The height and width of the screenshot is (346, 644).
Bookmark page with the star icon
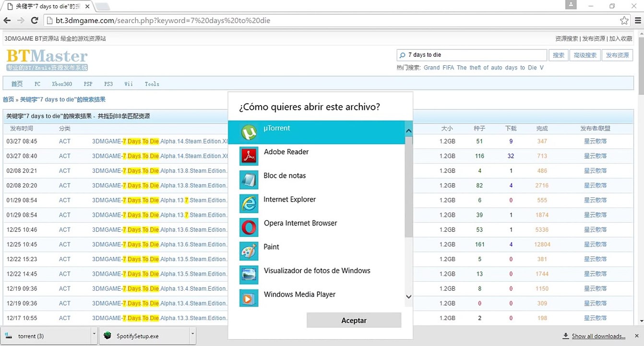624,21
